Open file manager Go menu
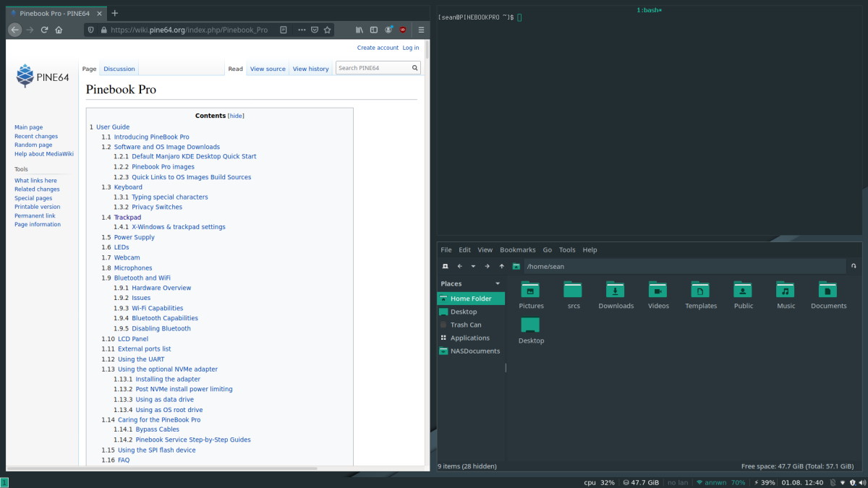The image size is (868, 488). coord(548,249)
